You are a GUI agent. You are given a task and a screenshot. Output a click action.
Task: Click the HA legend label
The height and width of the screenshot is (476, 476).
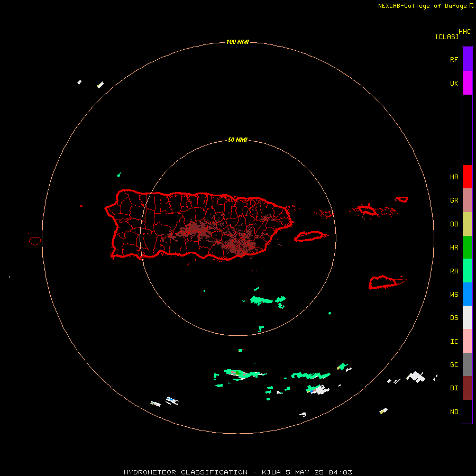click(454, 177)
